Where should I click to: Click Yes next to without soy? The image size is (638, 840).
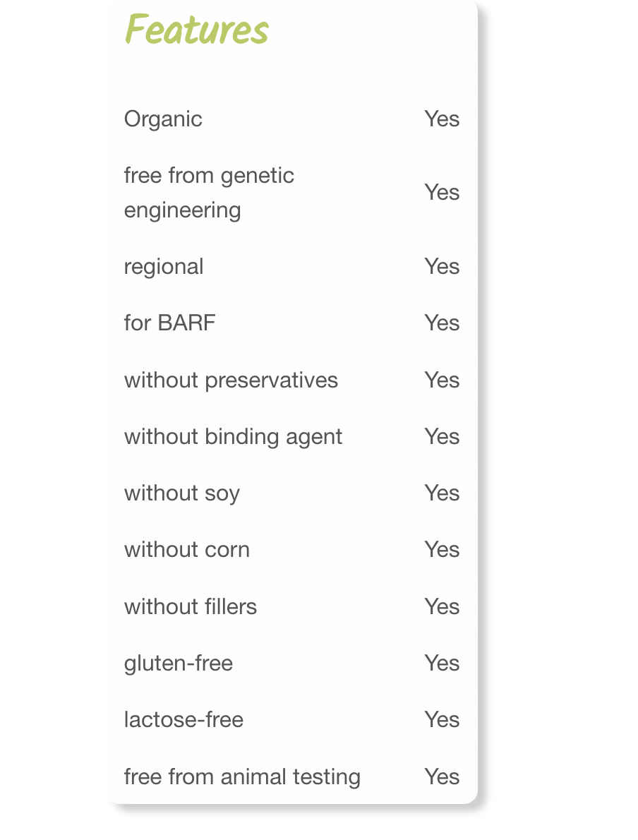[x=442, y=493]
